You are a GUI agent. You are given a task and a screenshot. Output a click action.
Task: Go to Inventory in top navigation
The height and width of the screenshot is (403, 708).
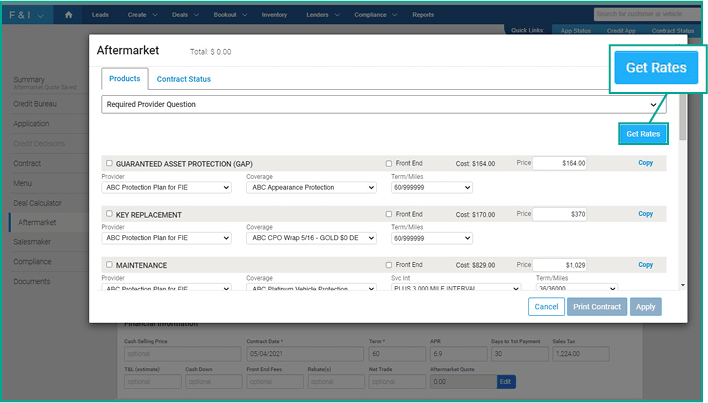(x=274, y=14)
